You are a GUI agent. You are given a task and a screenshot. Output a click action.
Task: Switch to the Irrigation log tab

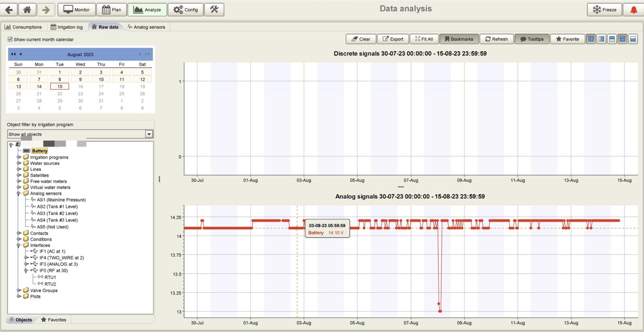point(67,27)
